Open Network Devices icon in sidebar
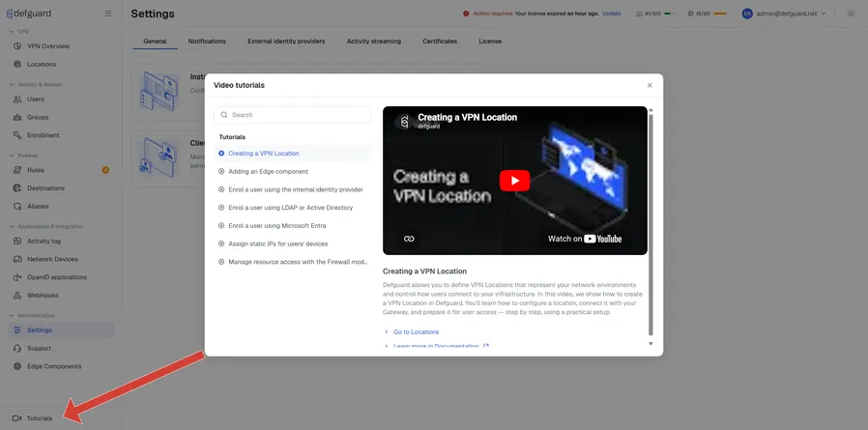This screenshot has height=430, width=868. pos(17,259)
